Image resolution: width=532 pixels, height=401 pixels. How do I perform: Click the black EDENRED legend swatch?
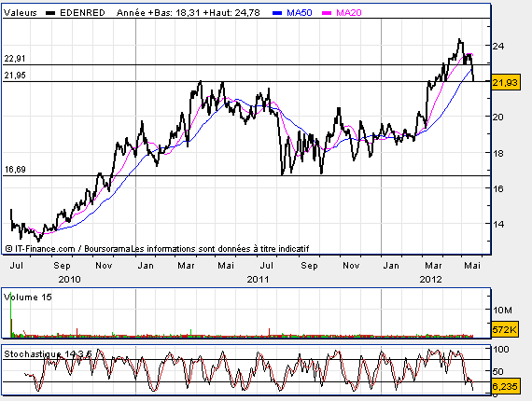50,13
